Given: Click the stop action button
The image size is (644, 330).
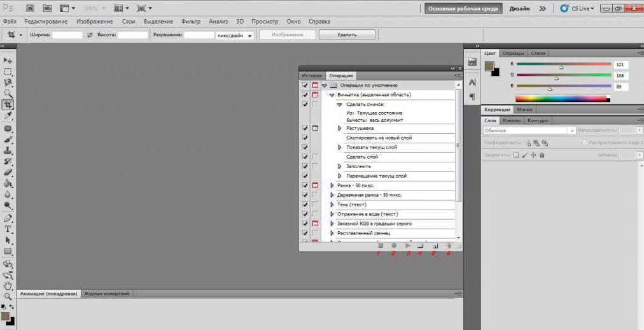Looking at the screenshot, I should coord(381,246).
